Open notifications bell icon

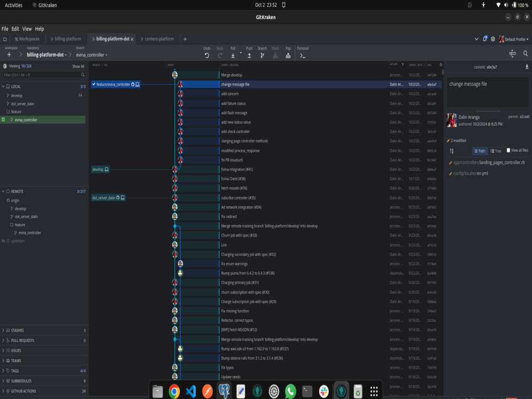click(485, 39)
